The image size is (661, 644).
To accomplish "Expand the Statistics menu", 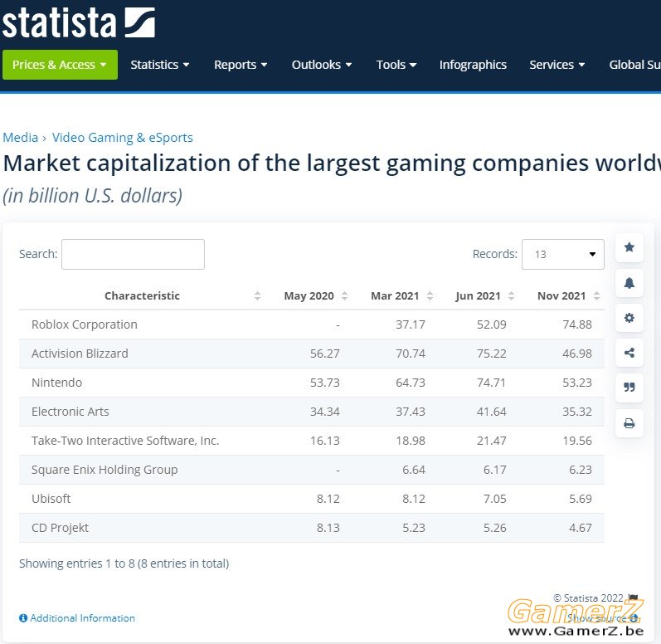I will point(160,65).
